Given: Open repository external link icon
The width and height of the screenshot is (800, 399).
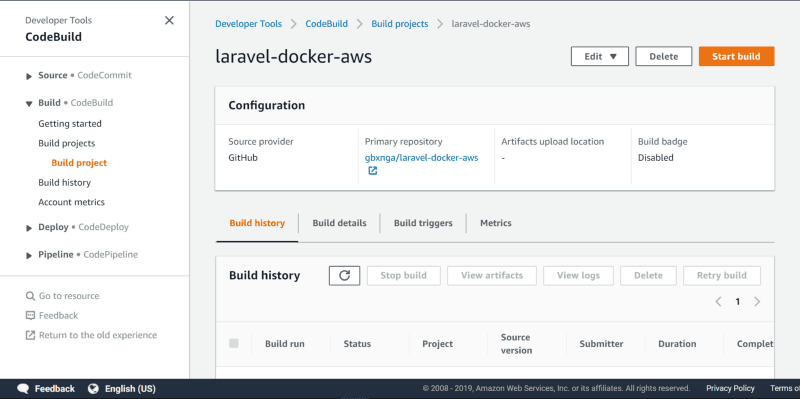Looking at the screenshot, I should coord(372,171).
